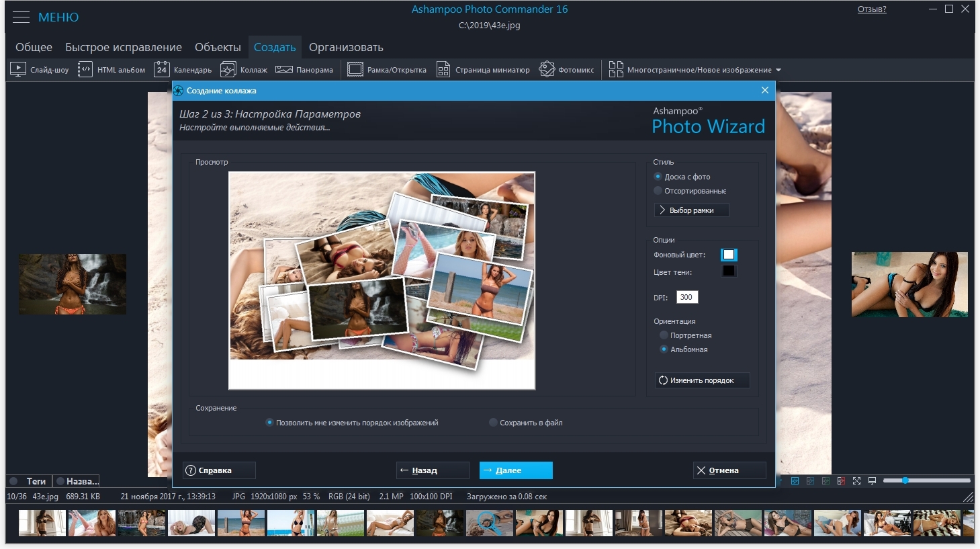Proceed with the Далее button
This screenshot has width=980, height=549.
coord(516,470)
